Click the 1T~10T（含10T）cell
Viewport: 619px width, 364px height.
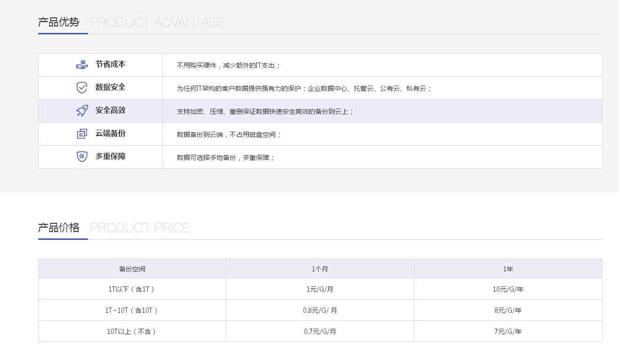(x=132, y=310)
